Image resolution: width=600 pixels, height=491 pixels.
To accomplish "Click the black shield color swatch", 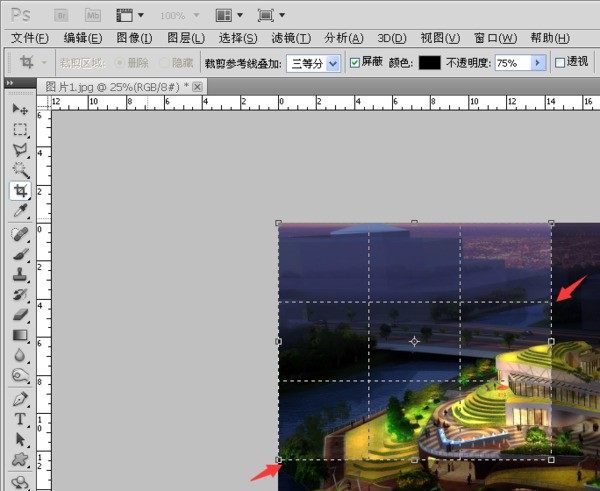I will [429, 63].
